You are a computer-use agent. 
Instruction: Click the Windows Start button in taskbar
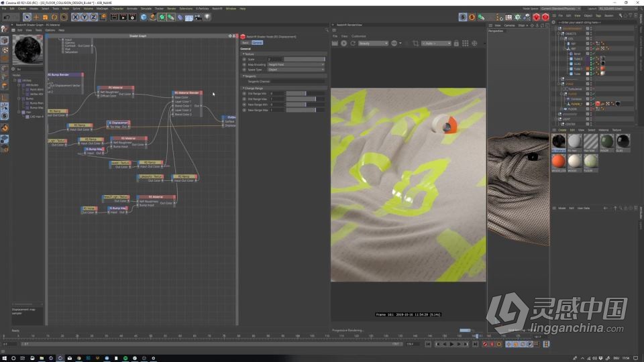(x=4, y=358)
